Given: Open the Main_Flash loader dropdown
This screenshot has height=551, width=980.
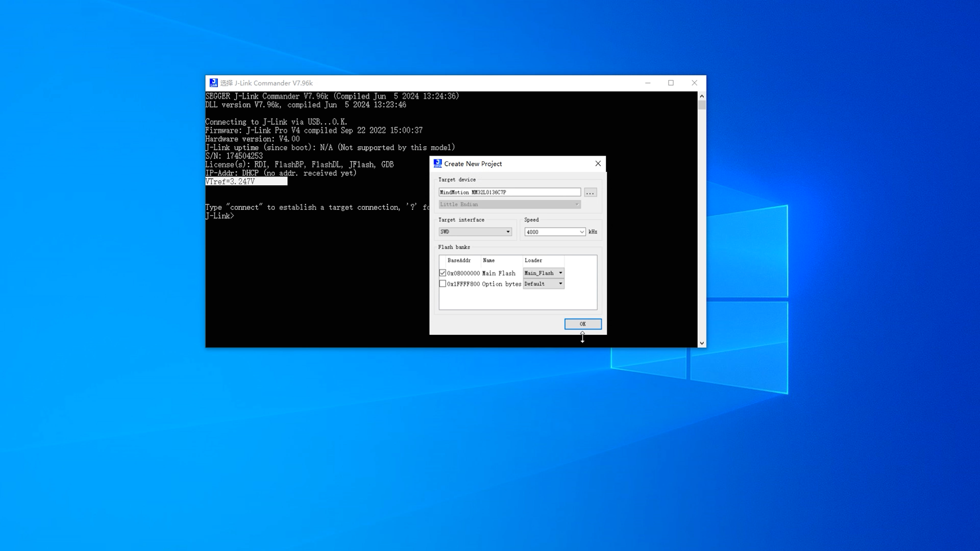Looking at the screenshot, I should [x=560, y=273].
